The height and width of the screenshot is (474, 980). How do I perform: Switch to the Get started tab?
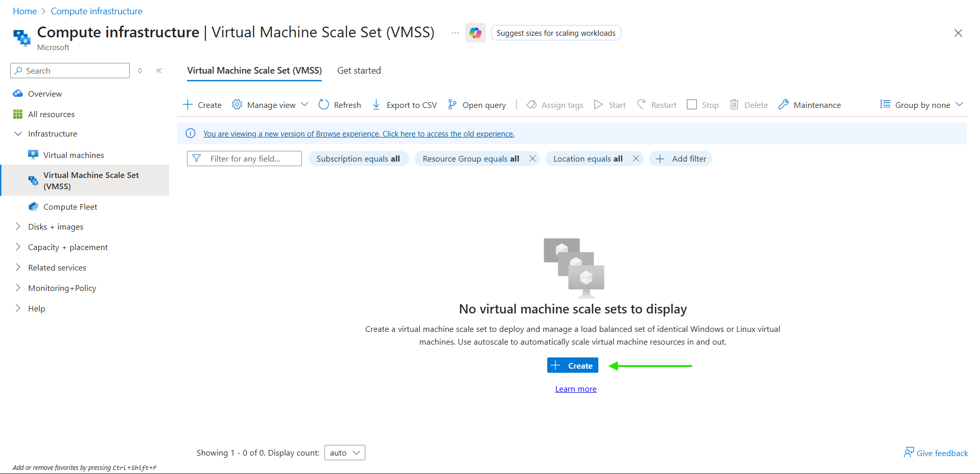[x=359, y=71]
